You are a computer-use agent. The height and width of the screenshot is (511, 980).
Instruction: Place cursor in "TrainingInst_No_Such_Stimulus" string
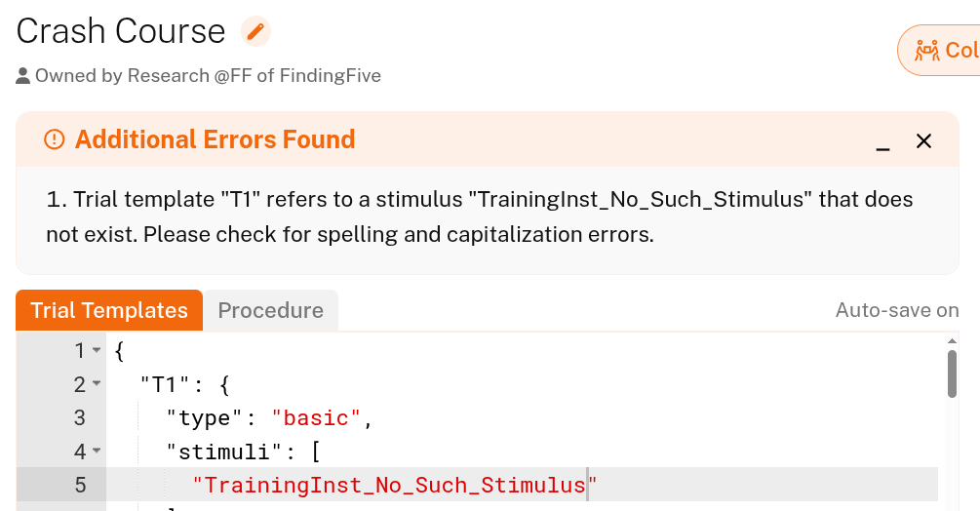[x=394, y=485]
